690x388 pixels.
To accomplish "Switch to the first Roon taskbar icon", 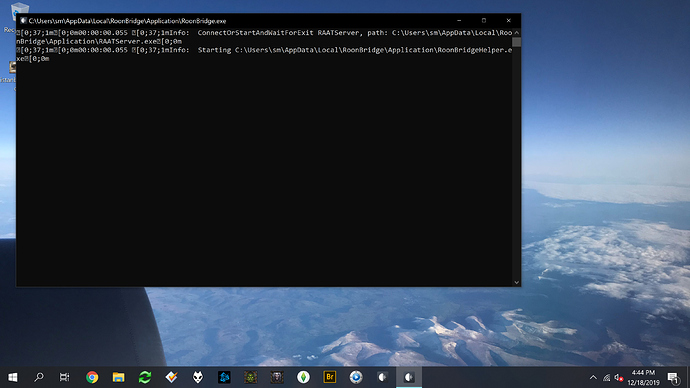I will [x=382, y=377].
